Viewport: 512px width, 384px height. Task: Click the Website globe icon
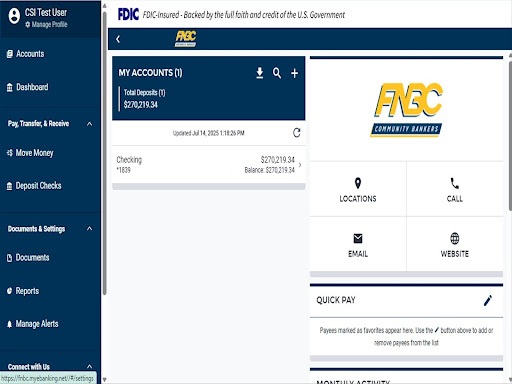[455, 238]
